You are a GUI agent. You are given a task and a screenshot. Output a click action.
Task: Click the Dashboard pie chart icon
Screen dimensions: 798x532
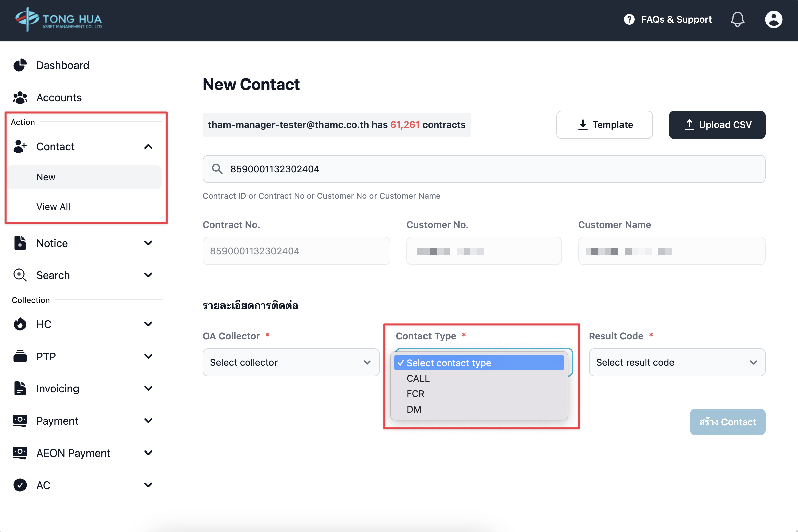(20, 65)
